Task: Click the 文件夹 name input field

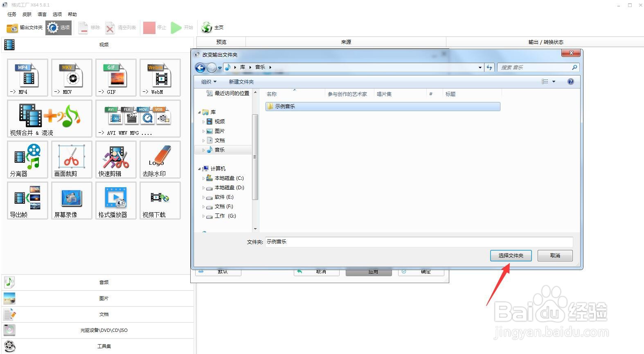Action: 419,242
